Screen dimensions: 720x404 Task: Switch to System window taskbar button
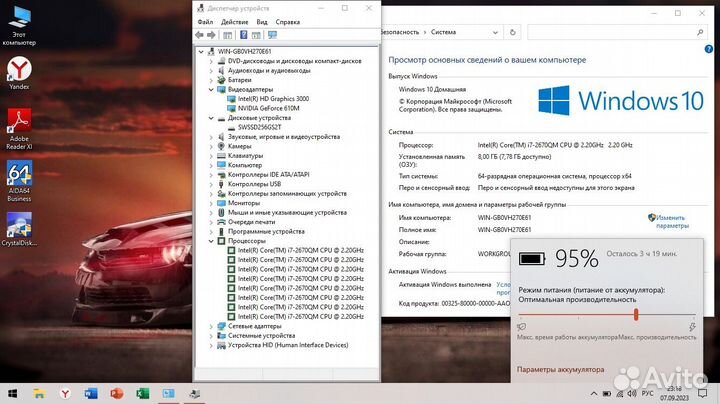[x=169, y=393]
